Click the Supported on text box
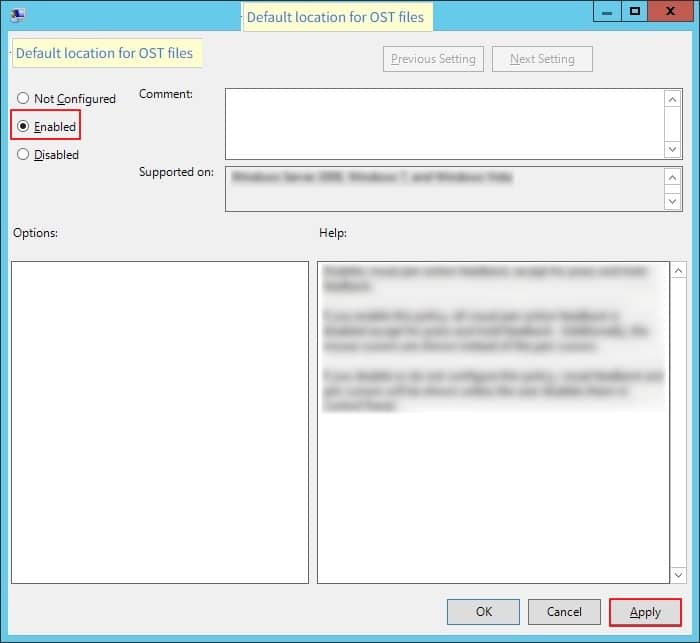This screenshot has height=643, width=700. [445, 189]
